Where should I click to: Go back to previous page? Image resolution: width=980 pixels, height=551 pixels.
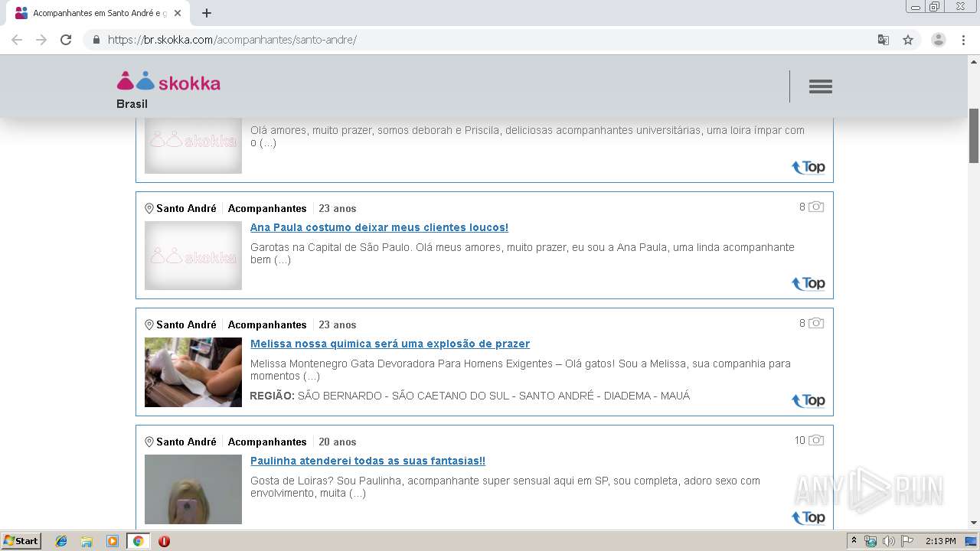pyautogui.click(x=17, y=40)
